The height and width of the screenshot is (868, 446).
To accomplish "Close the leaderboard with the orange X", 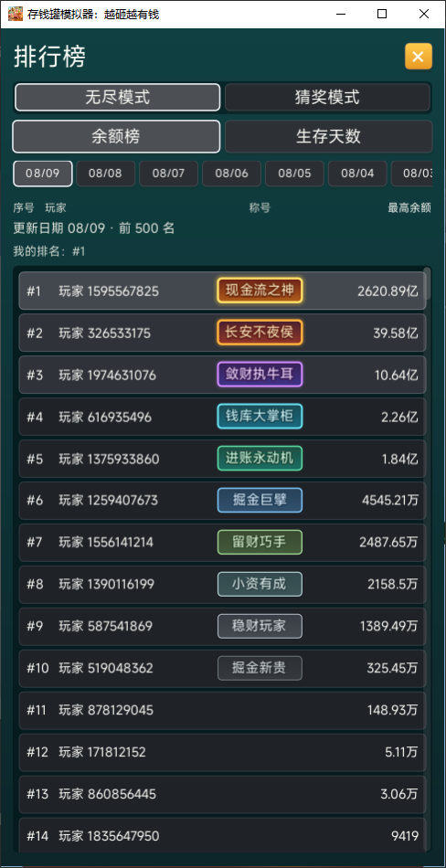I will 419,57.
